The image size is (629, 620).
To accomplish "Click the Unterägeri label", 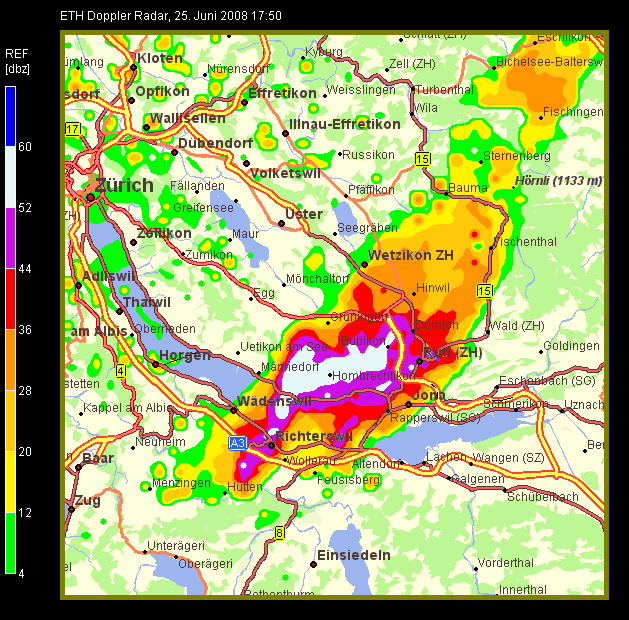I will coord(176,546).
